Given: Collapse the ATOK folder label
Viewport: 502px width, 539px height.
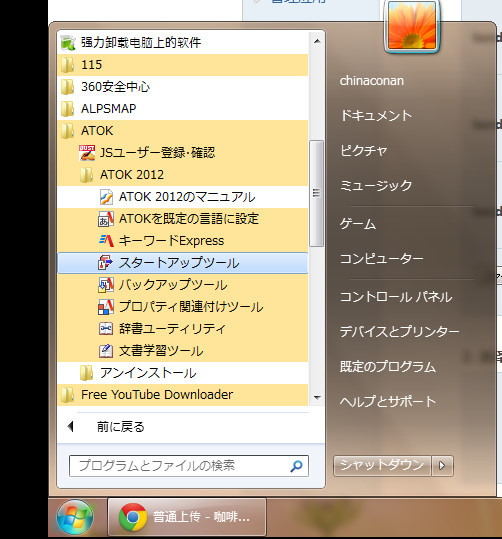Looking at the screenshot, I should (97, 131).
